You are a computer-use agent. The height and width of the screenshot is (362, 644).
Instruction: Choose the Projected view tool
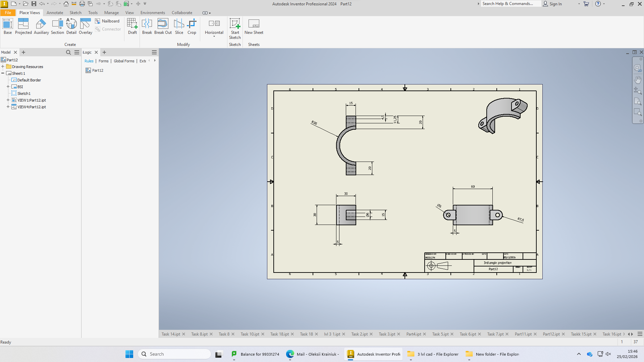pos(23,26)
